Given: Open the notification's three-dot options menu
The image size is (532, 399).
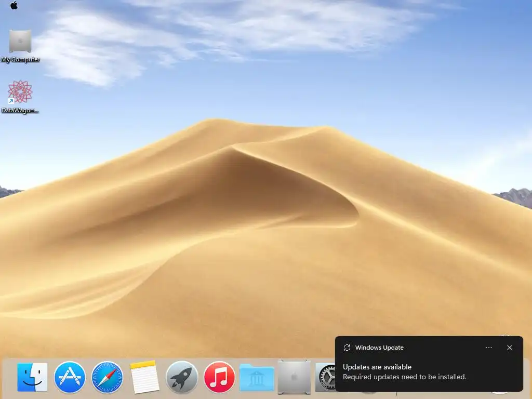Looking at the screenshot, I should click(488, 348).
